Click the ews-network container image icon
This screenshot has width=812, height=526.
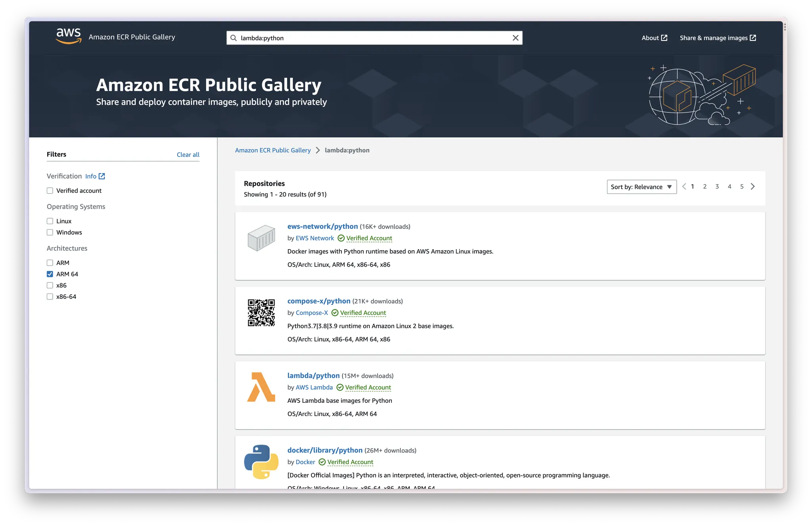(261, 238)
